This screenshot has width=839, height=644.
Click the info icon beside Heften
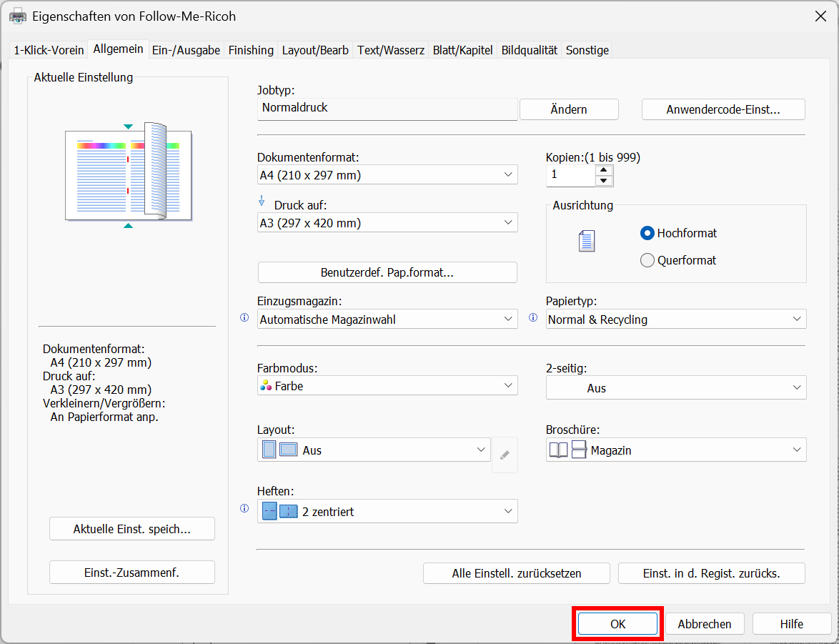tap(244, 509)
